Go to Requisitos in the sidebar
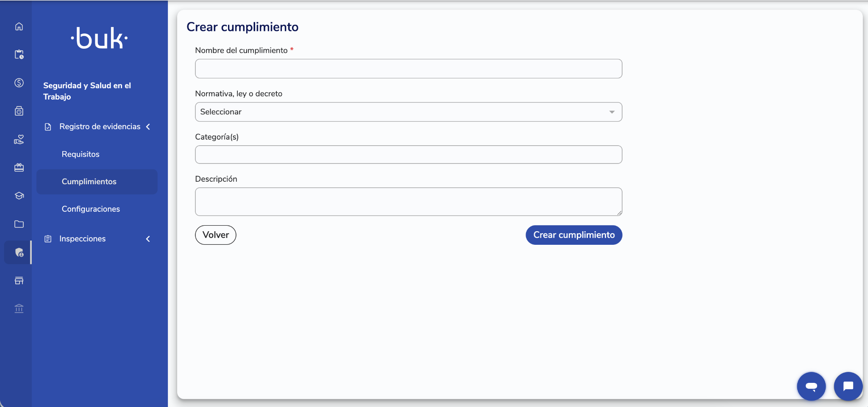 point(81,154)
